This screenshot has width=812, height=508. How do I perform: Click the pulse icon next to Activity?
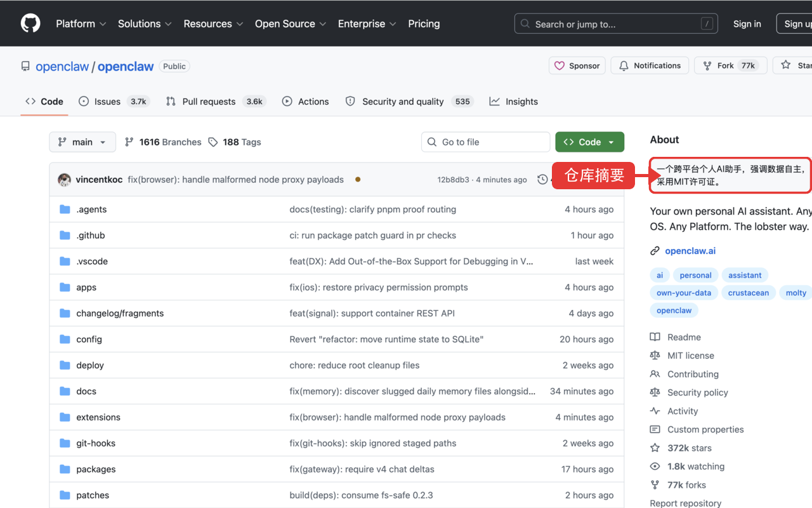(655, 411)
